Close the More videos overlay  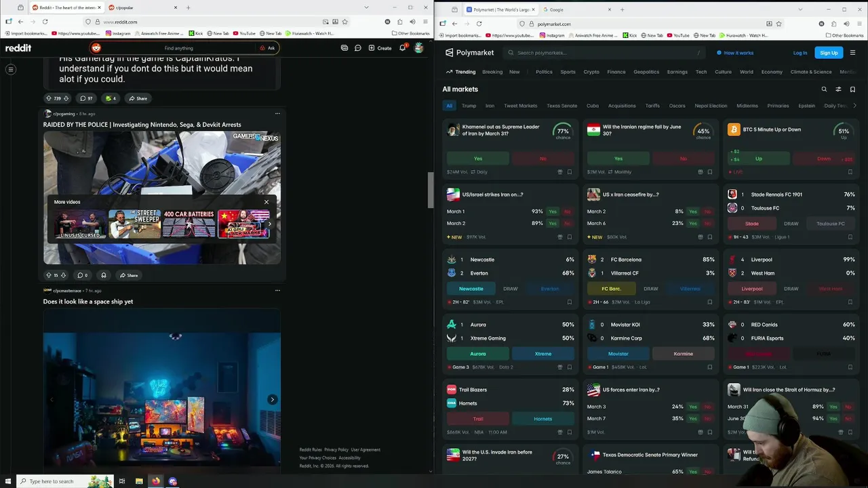tap(267, 202)
